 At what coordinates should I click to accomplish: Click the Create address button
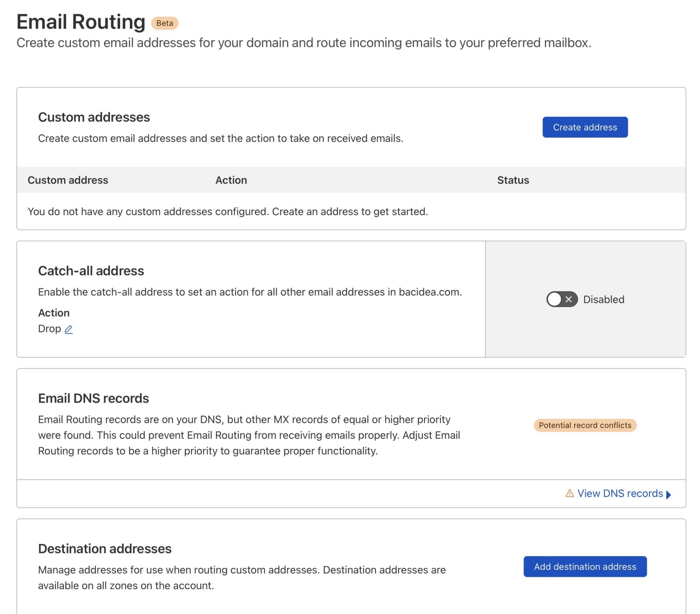(x=585, y=127)
